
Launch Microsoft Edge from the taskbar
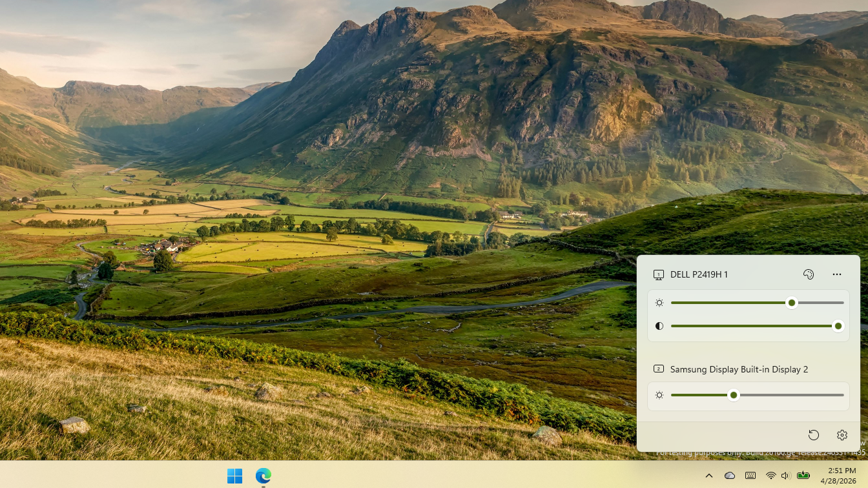click(x=262, y=476)
